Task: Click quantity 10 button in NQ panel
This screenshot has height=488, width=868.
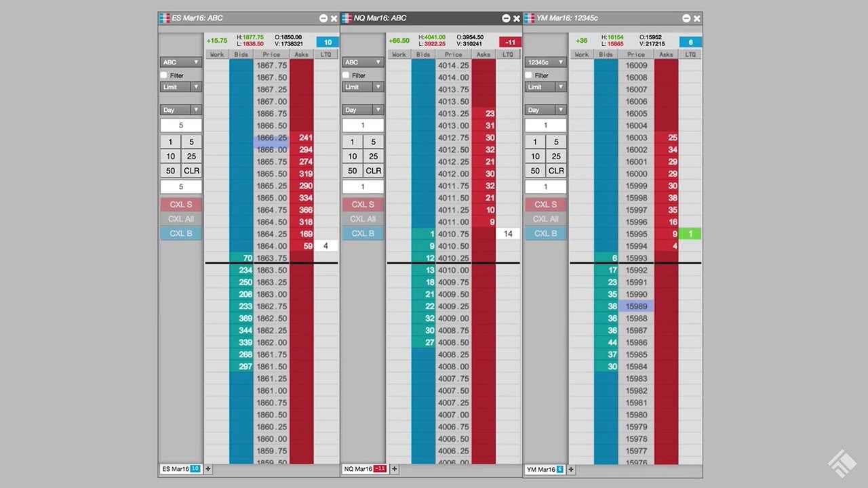Action: pos(353,157)
